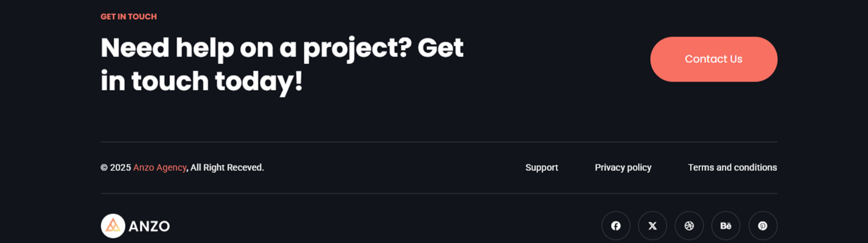Click the 2025 year text
868x243 pixels.
(x=121, y=168)
